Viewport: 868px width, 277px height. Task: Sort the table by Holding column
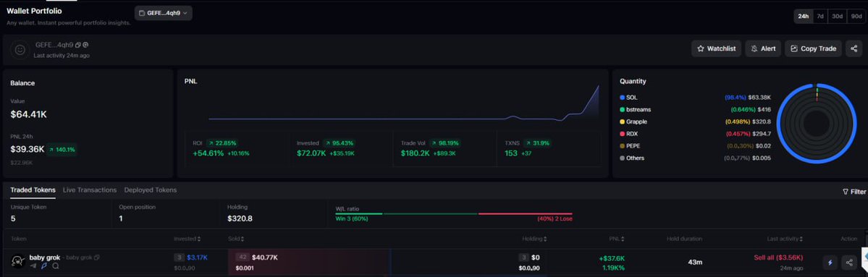(x=535, y=239)
